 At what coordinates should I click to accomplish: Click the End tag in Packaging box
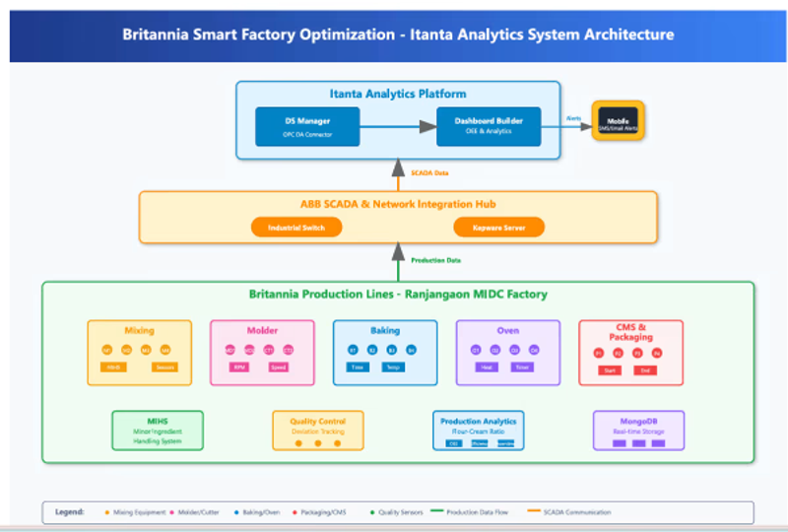pos(645,370)
